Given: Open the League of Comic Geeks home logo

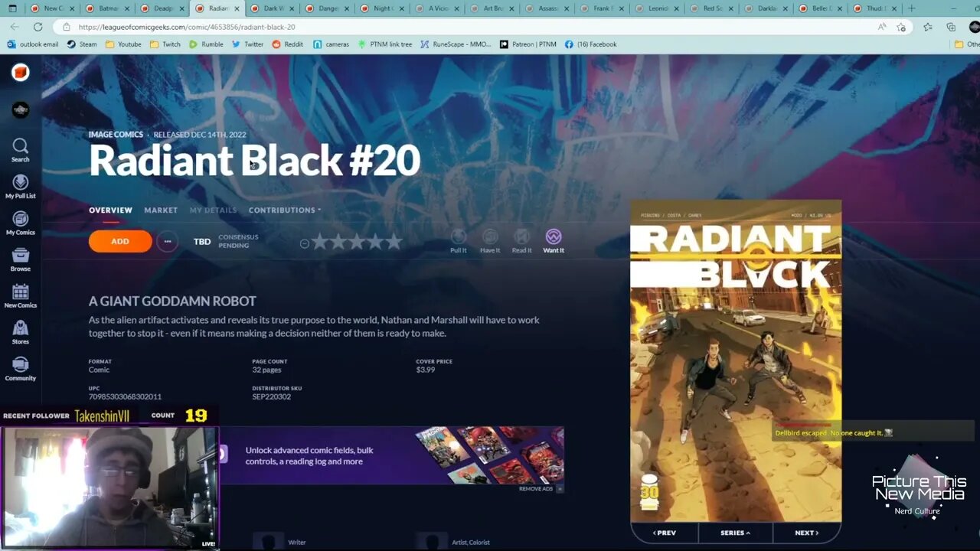Looking at the screenshot, I should pos(21,73).
